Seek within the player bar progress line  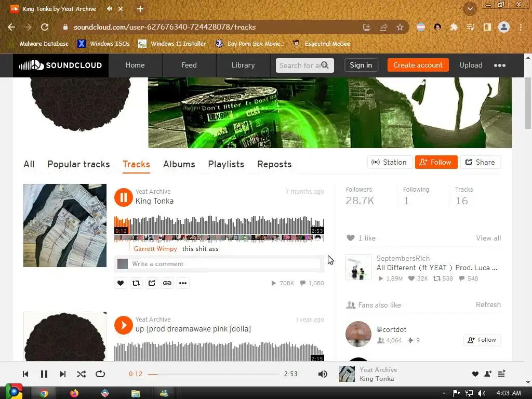coord(214,374)
